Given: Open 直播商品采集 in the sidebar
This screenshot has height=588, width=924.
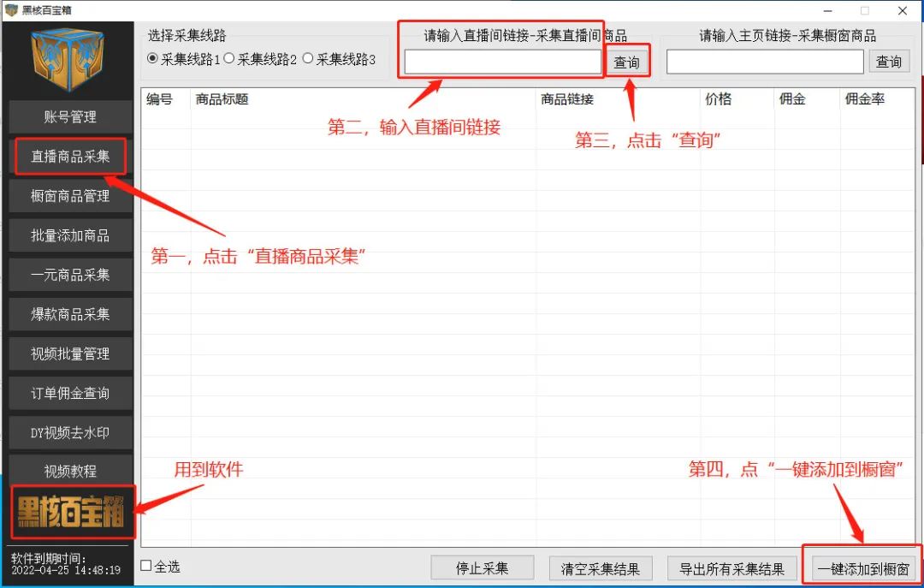Looking at the screenshot, I should pos(70,157).
